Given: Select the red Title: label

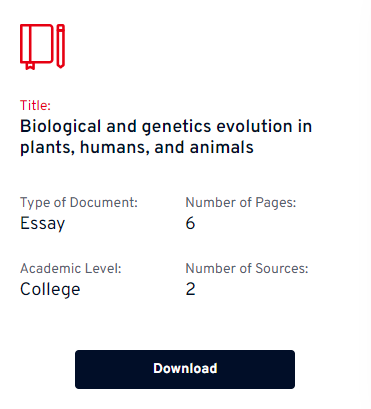Looking at the screenshot, I should click(x=35, y=105).
